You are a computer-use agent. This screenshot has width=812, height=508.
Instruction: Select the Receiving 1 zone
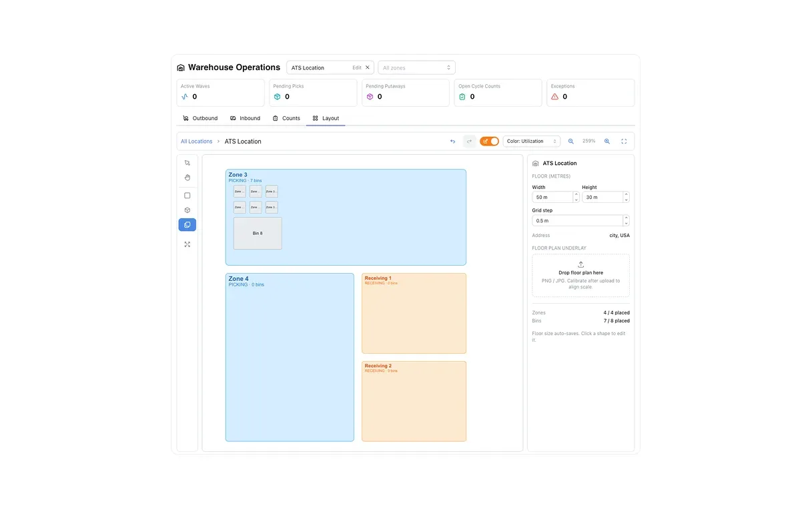click(414, 313)
